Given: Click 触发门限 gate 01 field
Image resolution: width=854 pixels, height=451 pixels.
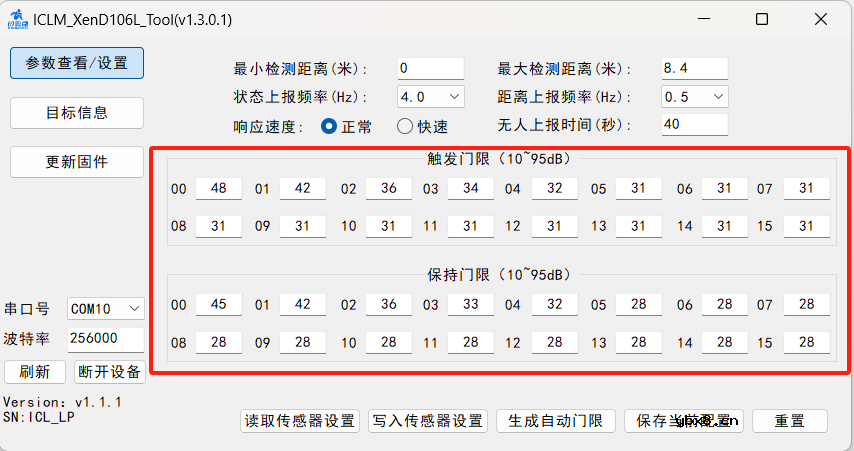Looking at the screenshot, I should coord(303,188).
